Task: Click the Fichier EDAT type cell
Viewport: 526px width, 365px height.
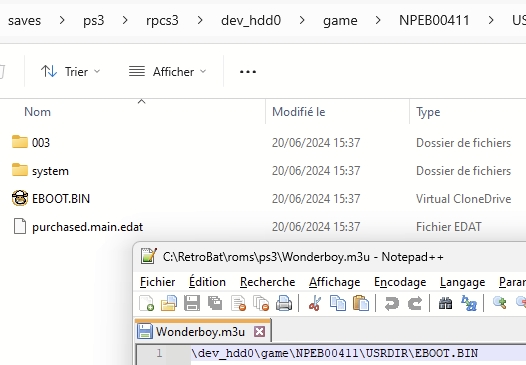Action: [449, 227]
